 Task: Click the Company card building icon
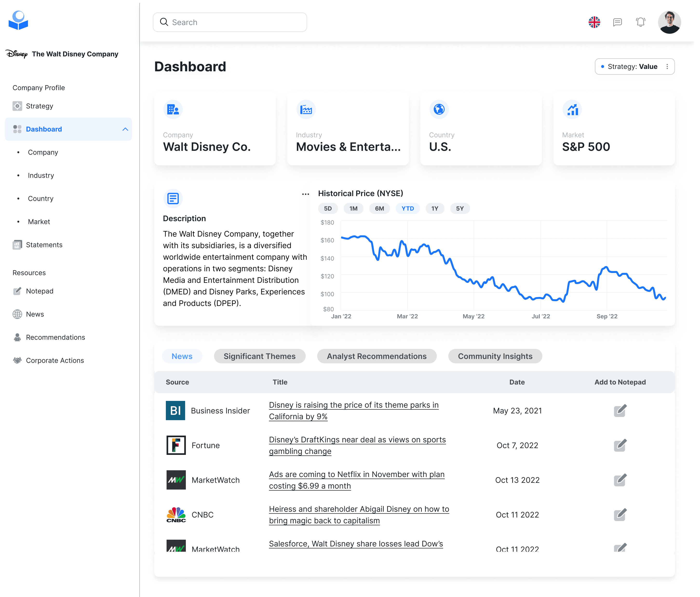pyautogui.click(x=173, y=109)
